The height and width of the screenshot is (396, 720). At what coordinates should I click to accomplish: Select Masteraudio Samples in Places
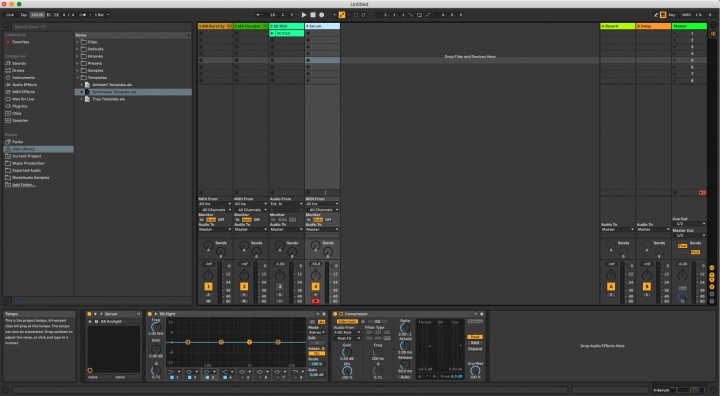pyautogui.click(x=30, y=177)
